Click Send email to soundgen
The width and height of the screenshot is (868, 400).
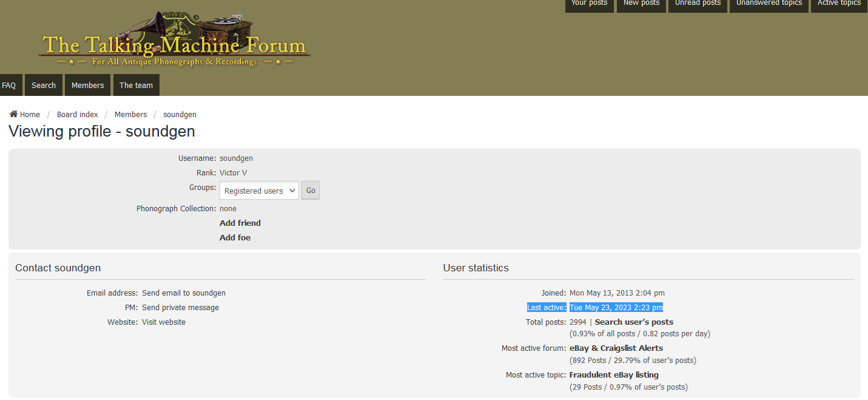[x=184, y=293]
